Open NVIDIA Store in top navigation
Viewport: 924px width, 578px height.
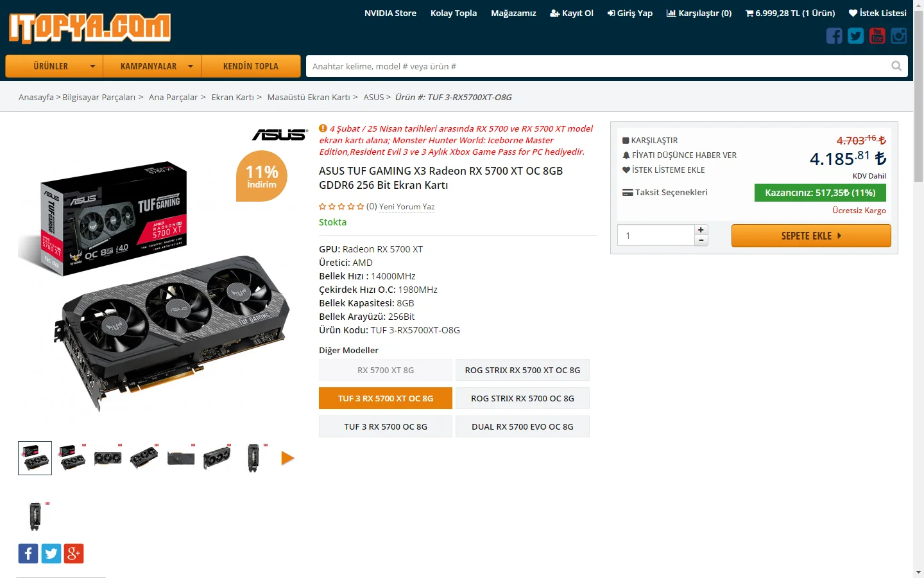pyautogui.click(x=390, y=13)
